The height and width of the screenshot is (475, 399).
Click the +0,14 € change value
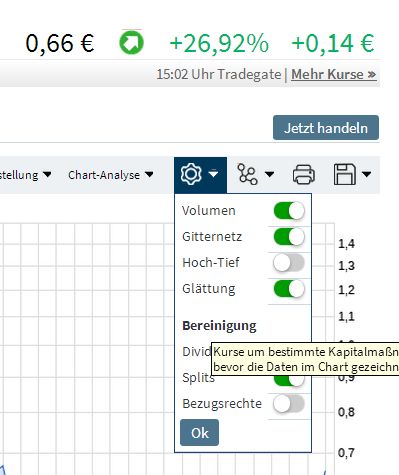tap(333, 43)
